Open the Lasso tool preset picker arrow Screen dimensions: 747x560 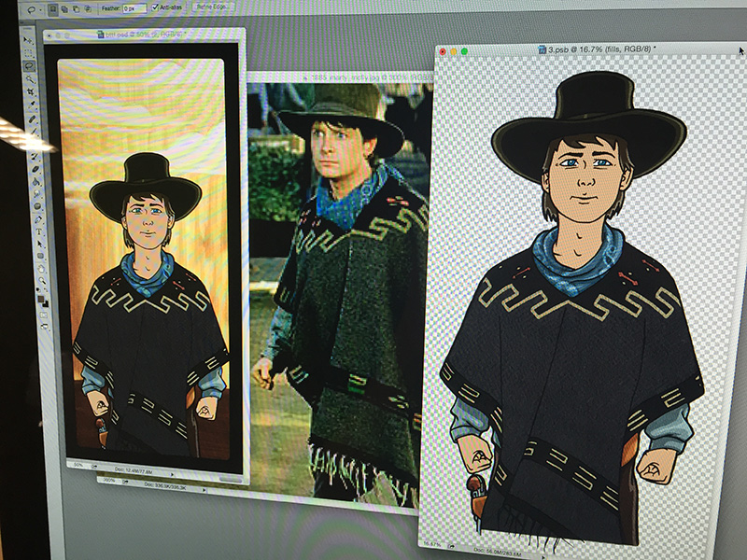pos(41,10)
